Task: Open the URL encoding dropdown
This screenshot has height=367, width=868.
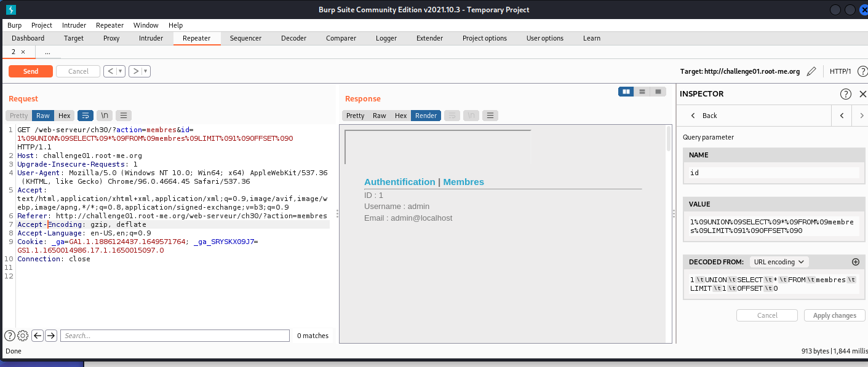Action: [x=779, y=262]
